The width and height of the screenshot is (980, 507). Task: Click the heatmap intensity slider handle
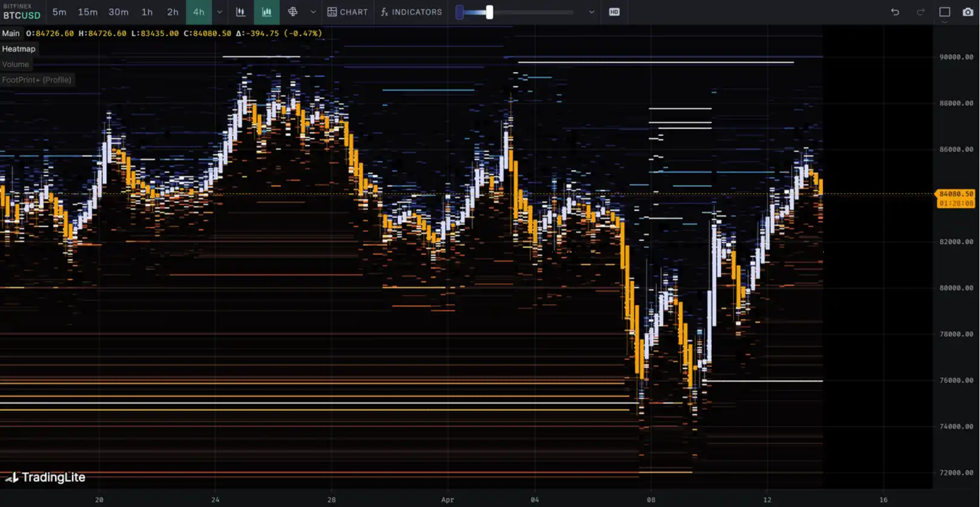tap(489, 12)
